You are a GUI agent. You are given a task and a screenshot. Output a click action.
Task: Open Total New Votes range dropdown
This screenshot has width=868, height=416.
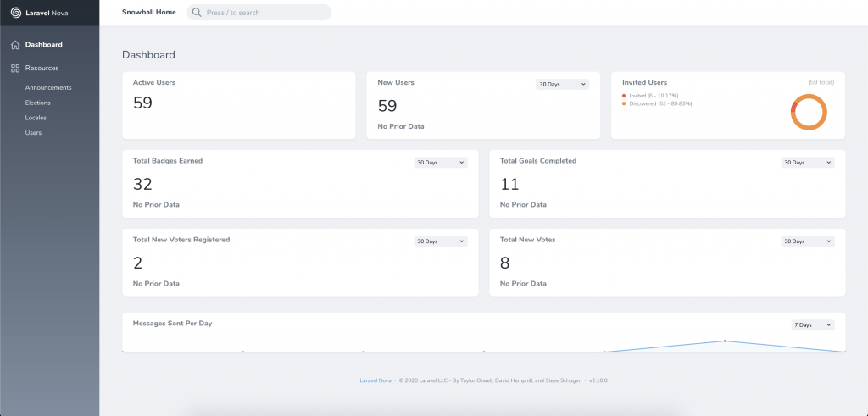coord(807,241)
